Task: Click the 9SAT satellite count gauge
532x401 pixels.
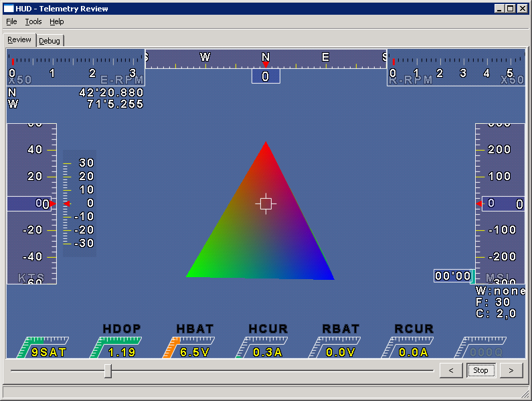Action: coord(44,347)
